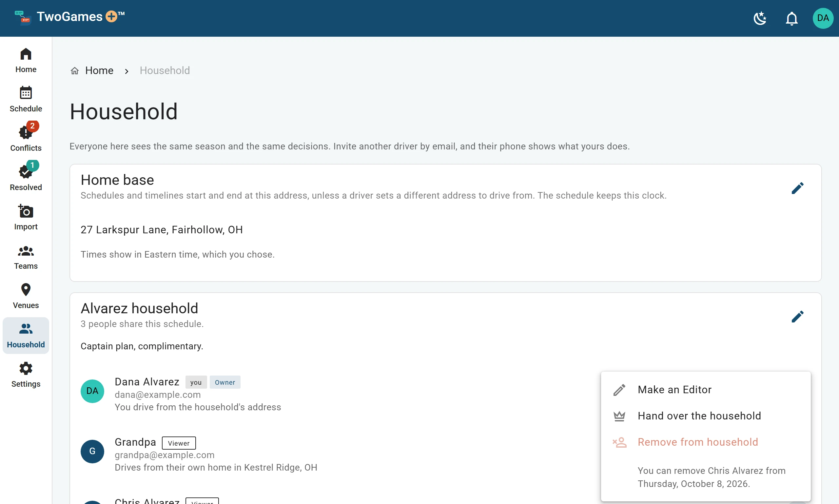Choose Make an Editor
This screenshot has width=839, height=504.
pos(706,390)
